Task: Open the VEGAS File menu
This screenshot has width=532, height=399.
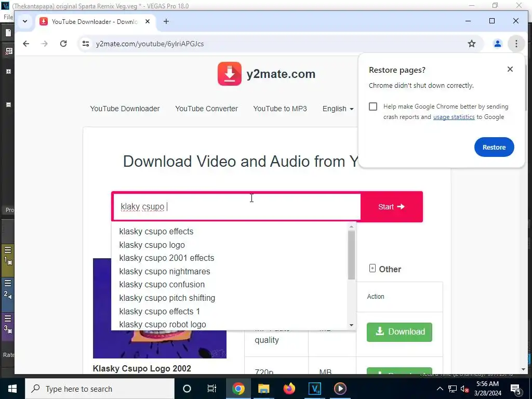Action: point(8,17)
